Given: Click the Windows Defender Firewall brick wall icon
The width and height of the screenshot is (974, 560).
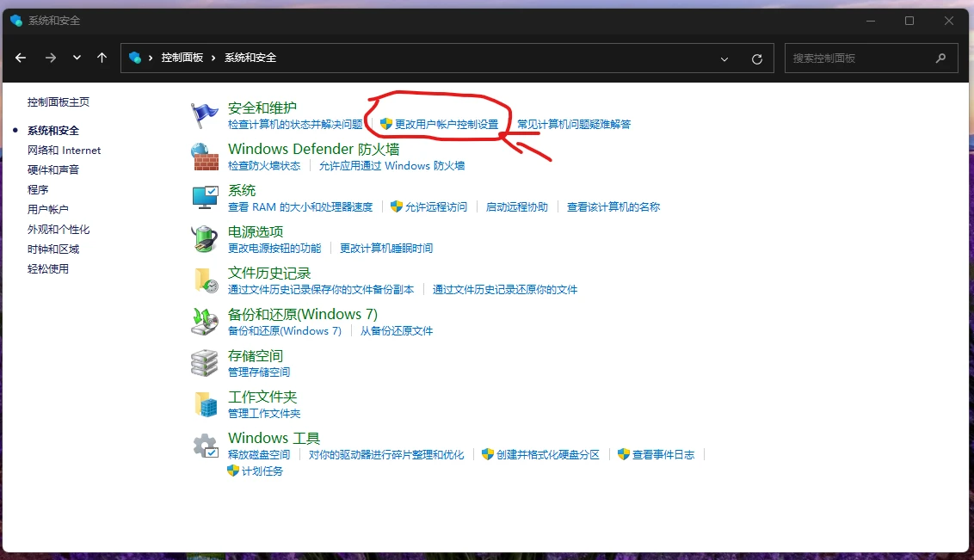Looking at the screenshot, I should click(x=205, y=156).
